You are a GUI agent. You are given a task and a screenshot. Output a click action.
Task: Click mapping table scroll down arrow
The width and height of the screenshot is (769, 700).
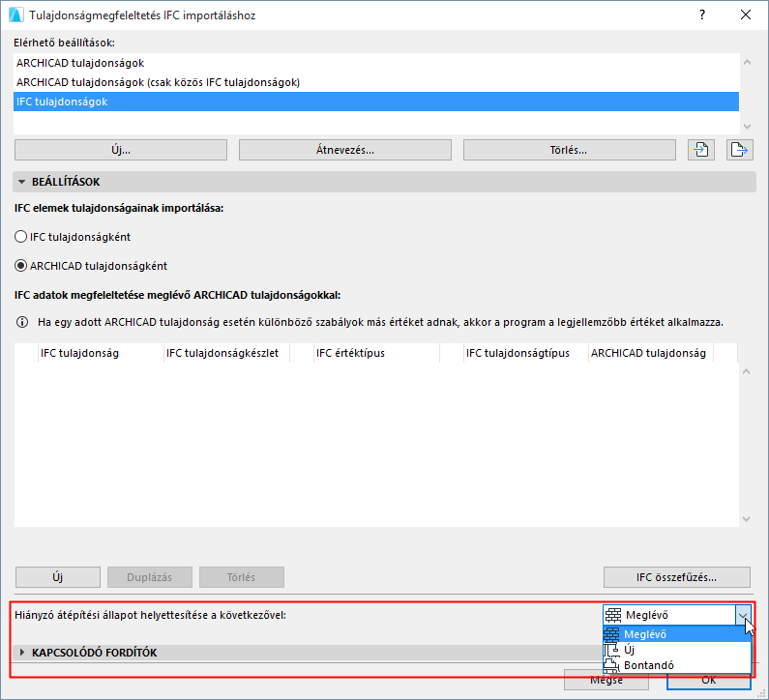point(746,519)
